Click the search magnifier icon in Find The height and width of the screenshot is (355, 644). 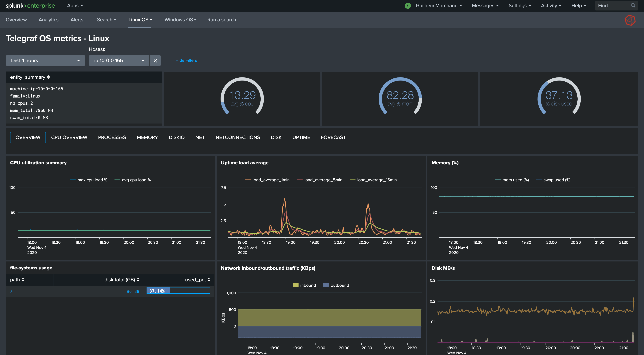633,5
